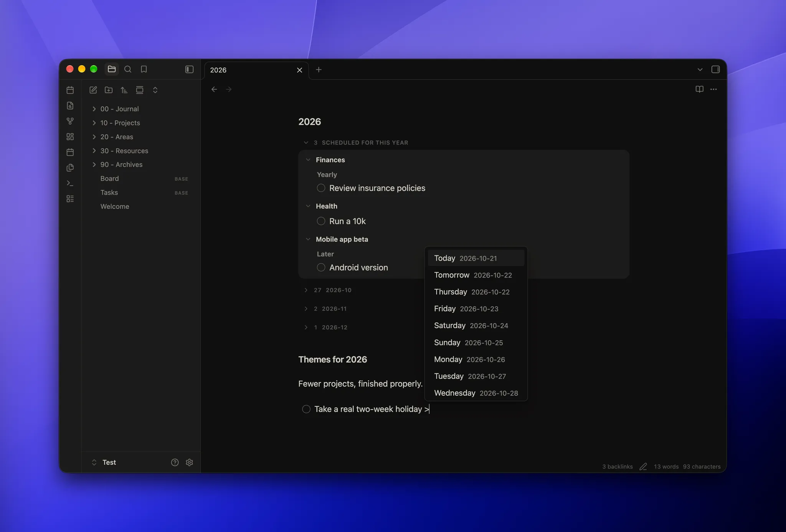Check off Run a 10k task
Screen dimensions: 786x532
tap(321, 221)
